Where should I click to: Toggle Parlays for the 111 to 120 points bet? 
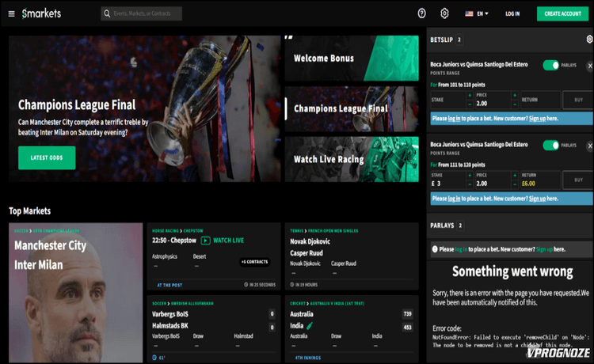[x=550, y=146]
